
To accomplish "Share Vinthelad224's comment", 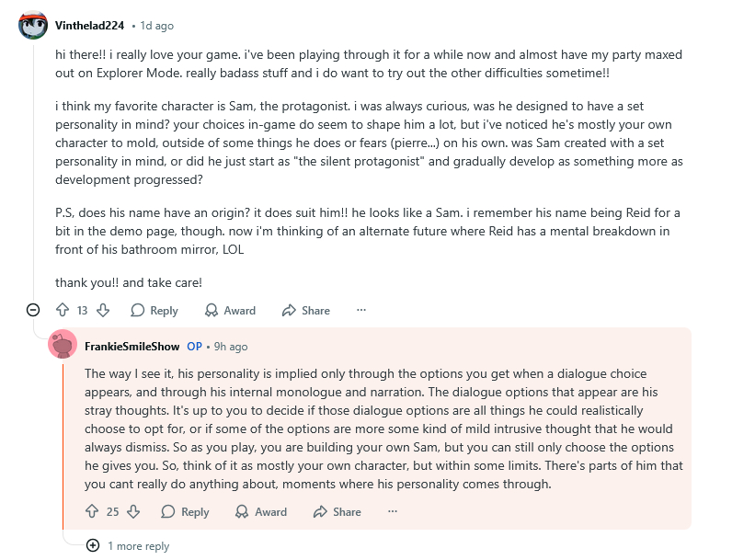I will [x=305, y=311].
